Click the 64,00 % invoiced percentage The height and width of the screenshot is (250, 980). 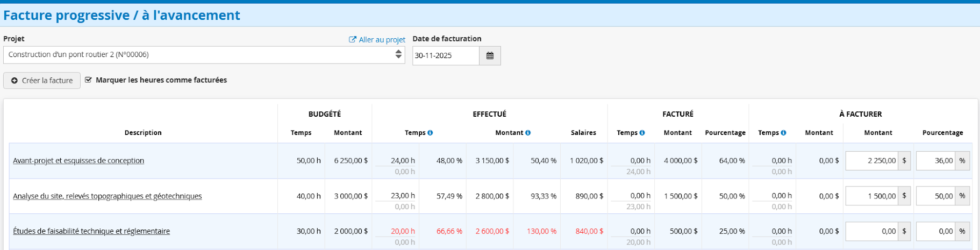pos(732,161)
